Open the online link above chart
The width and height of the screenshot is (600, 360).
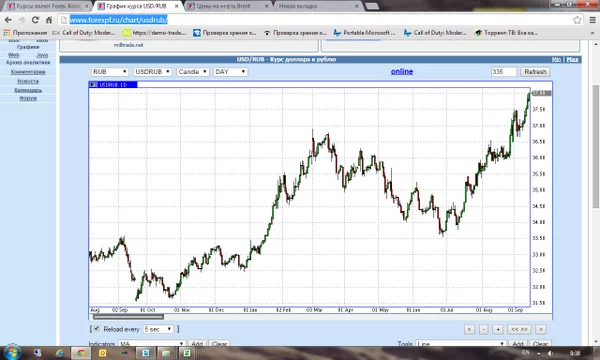click(x=402, y=72)
